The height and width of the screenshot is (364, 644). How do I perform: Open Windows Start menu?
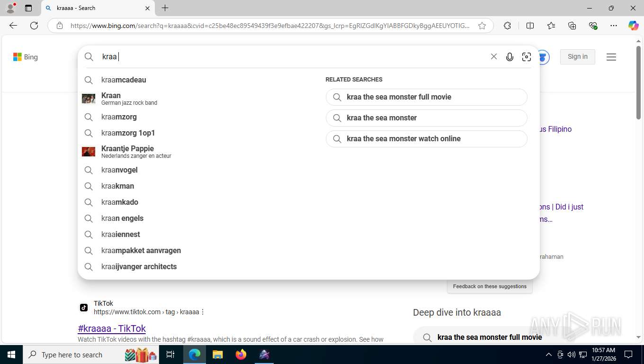click(11, 355)
